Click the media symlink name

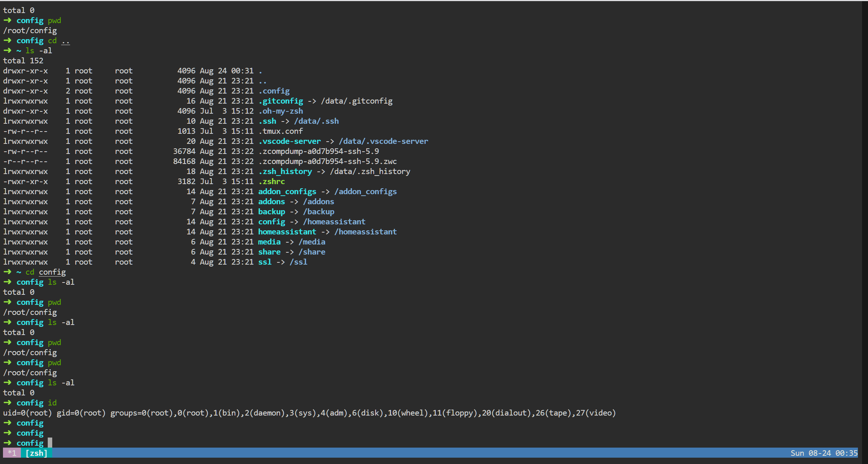tap(269, 242)
